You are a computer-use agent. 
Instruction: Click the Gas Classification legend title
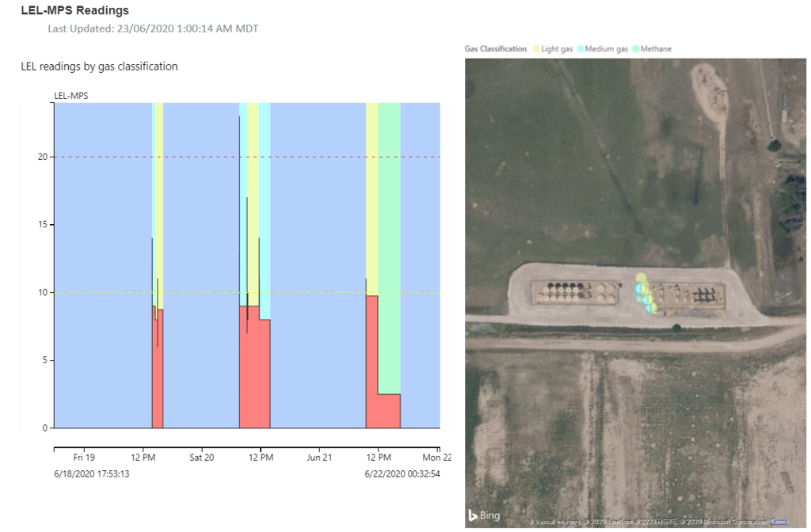[x=495, y=49]
